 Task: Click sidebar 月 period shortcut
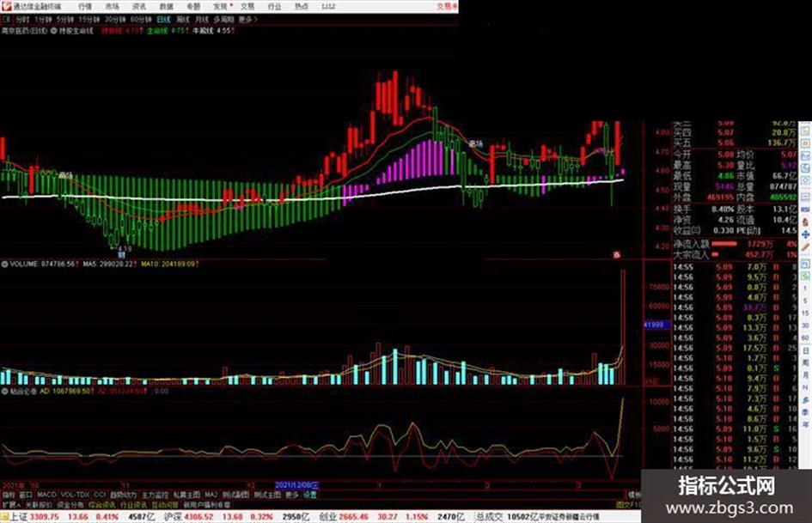[806, 375]
